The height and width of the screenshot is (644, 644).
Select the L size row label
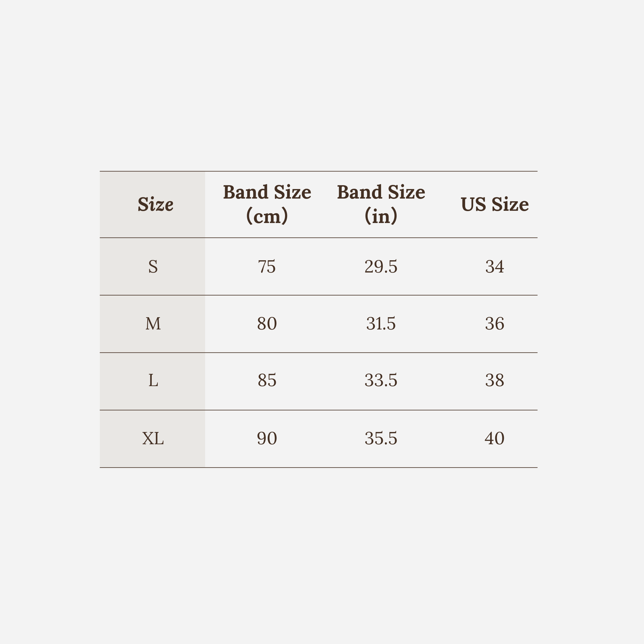153,380
